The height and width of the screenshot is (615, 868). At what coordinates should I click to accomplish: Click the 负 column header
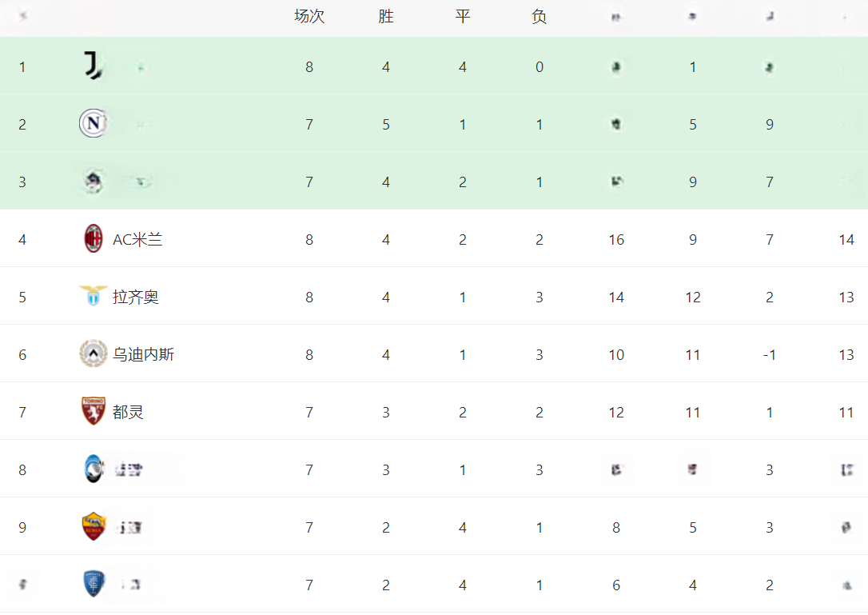tap(540, 16)
